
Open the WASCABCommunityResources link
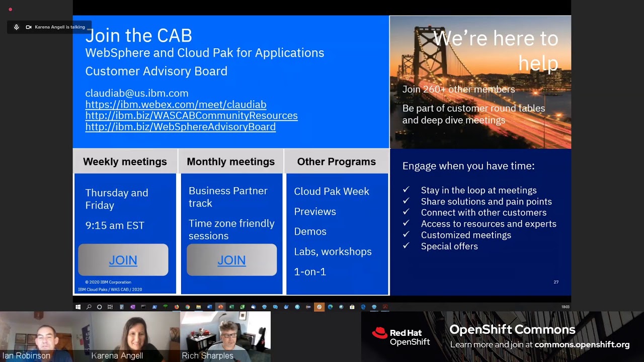[x=191, y=116]
